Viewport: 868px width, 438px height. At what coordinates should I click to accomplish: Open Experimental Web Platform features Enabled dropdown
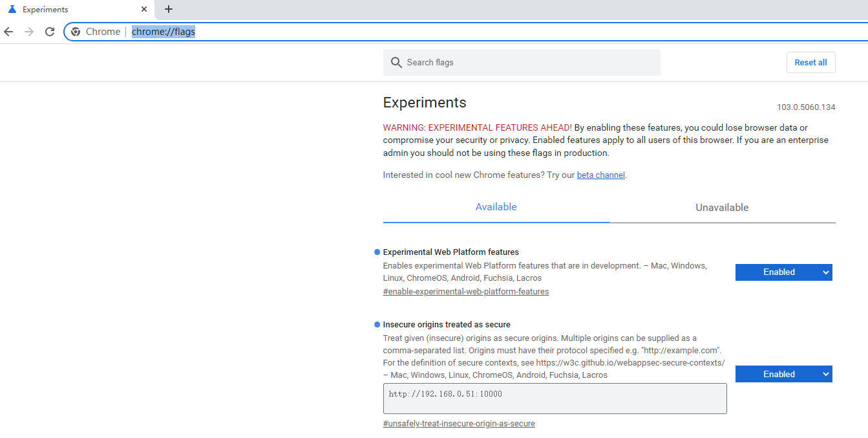[783, 272]
